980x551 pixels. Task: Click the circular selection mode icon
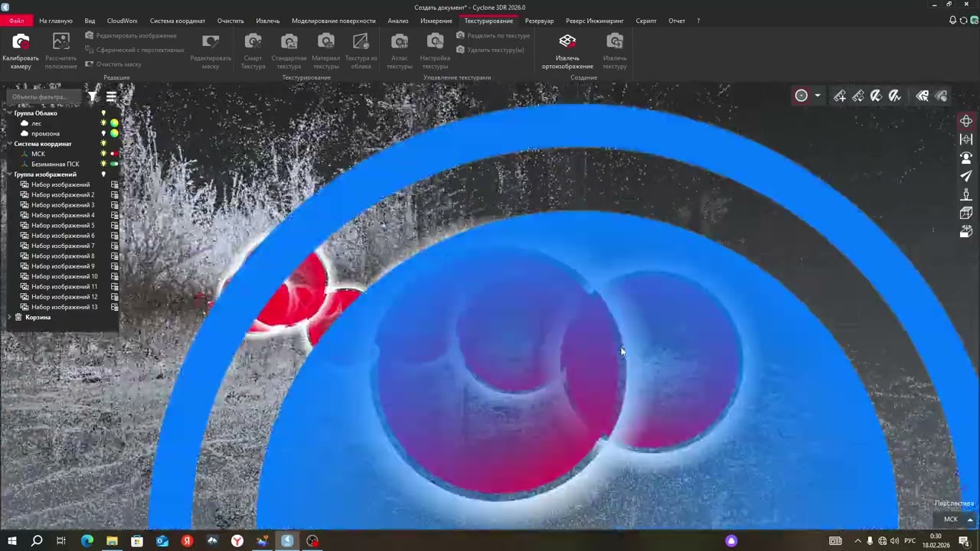tap(801, 96)
